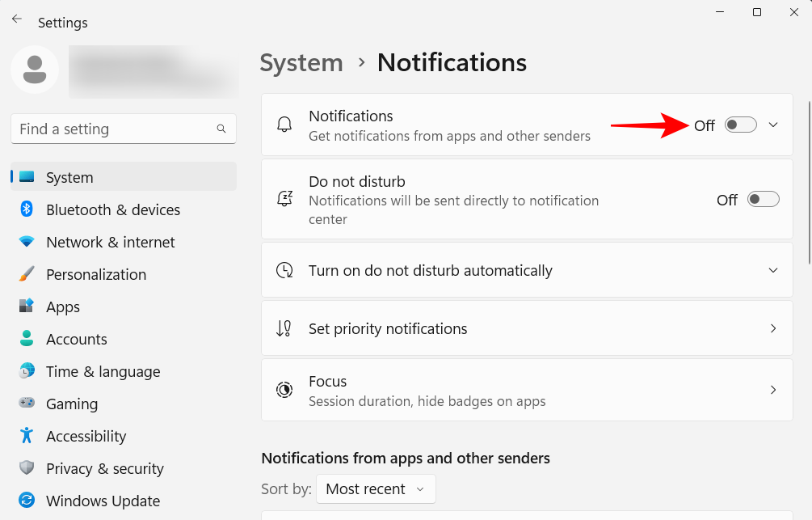Click the Windows Update refresh icon
This screenshot has width=812, height=520.
(x=27, y=500)
